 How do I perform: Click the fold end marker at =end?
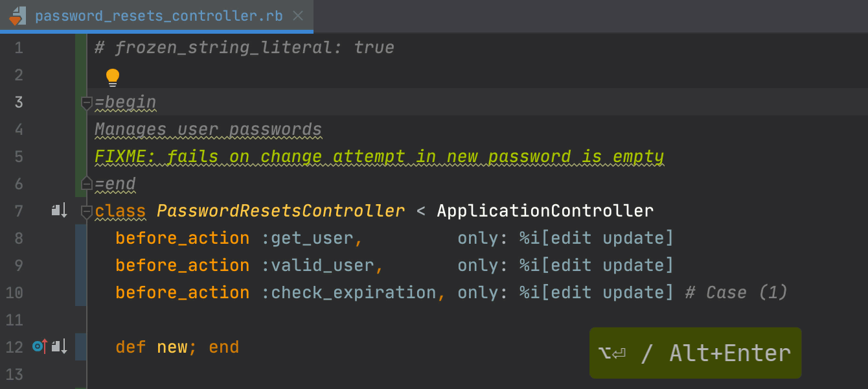[x=87, y=184]
